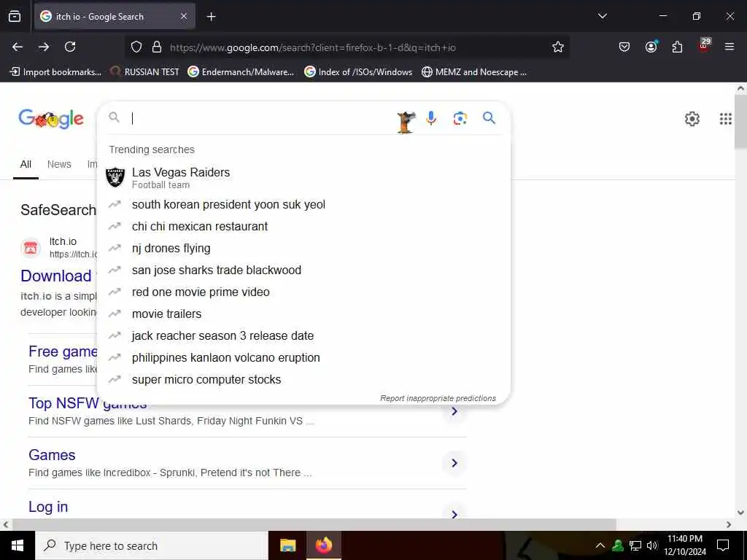Select 'chi chi mexican restaurant' suggestion
747x560 pixels.
[303, 226]
